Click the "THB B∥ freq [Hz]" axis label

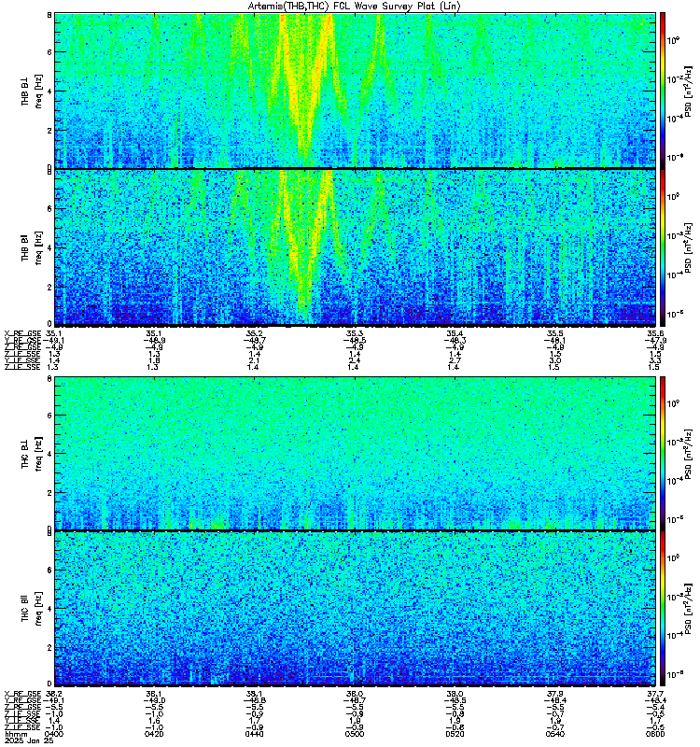coord(32,247)
